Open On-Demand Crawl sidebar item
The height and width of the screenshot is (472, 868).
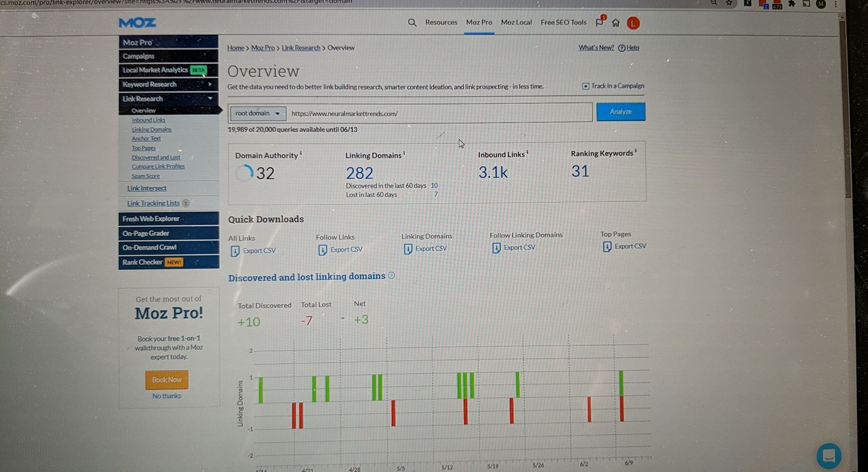(x=169, y=247)
